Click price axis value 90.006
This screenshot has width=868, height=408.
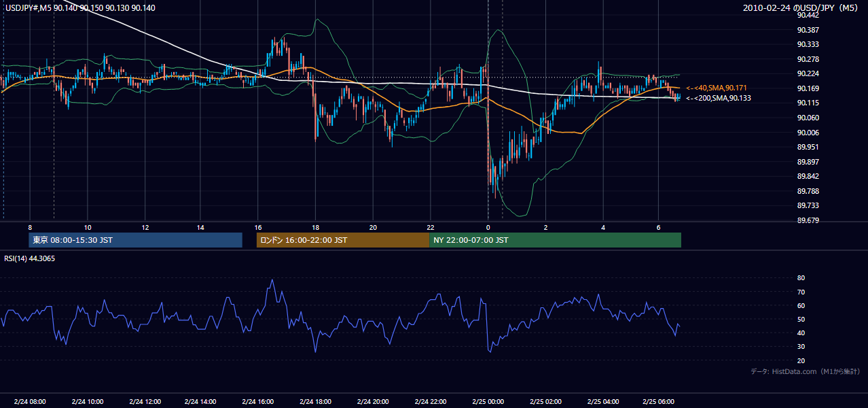(x=808, y=133)
